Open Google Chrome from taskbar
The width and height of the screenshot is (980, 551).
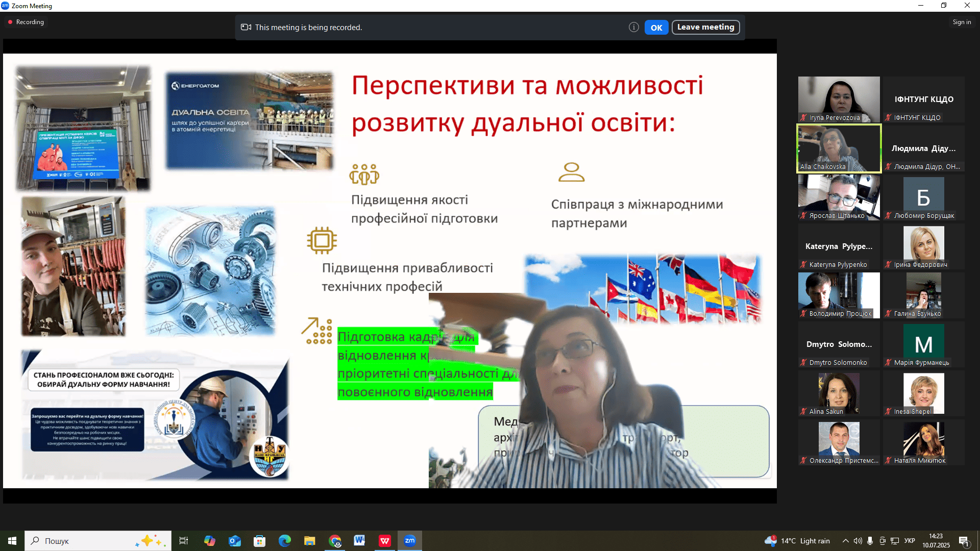335,541
